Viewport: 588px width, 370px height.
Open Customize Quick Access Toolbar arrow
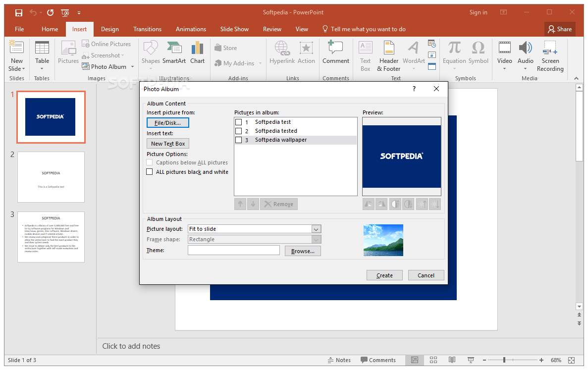pos(79,13)
